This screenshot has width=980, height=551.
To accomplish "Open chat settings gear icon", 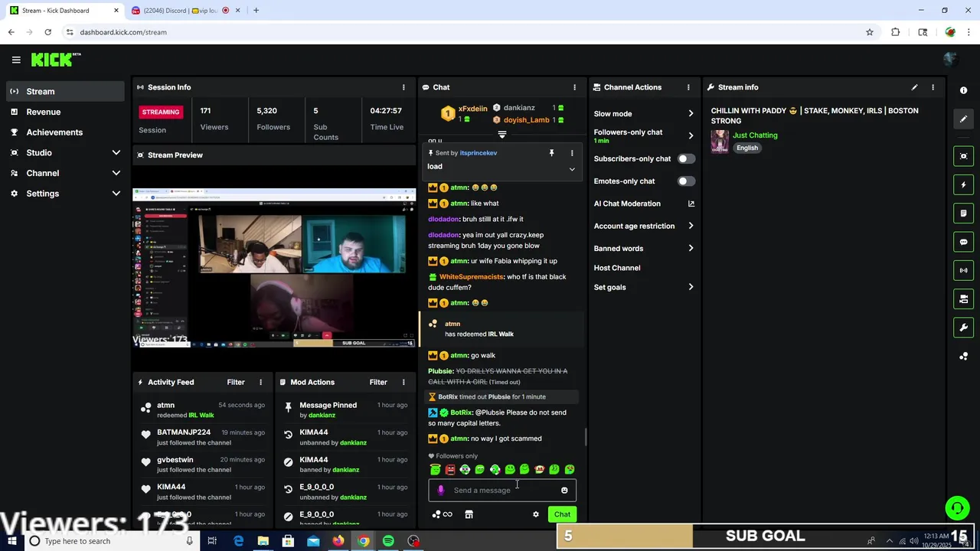I will coord(536,514).
